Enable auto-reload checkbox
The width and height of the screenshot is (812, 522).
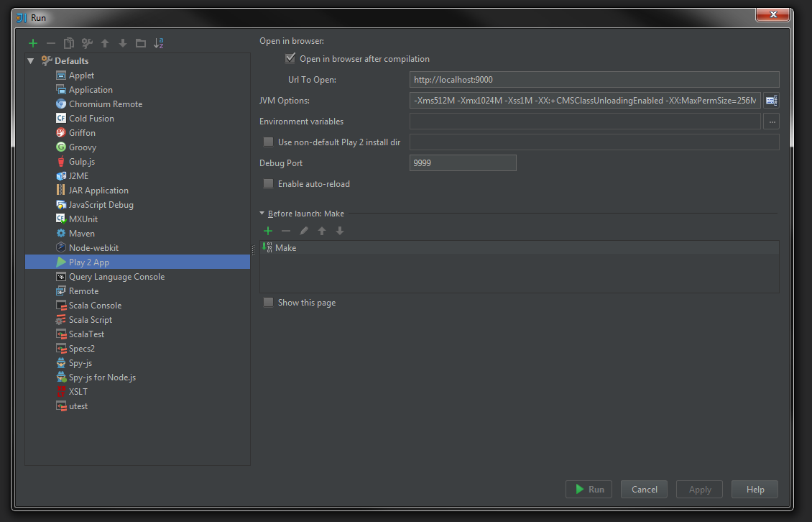[268, 183]
